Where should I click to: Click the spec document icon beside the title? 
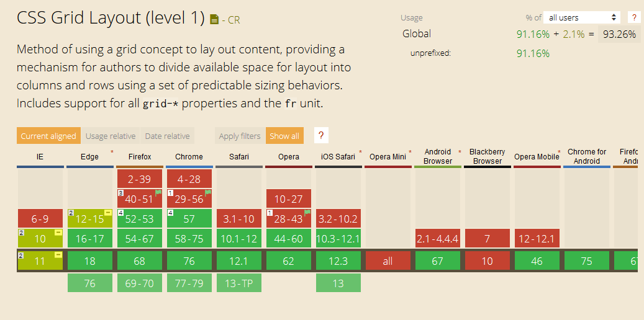tap(214, 20)
